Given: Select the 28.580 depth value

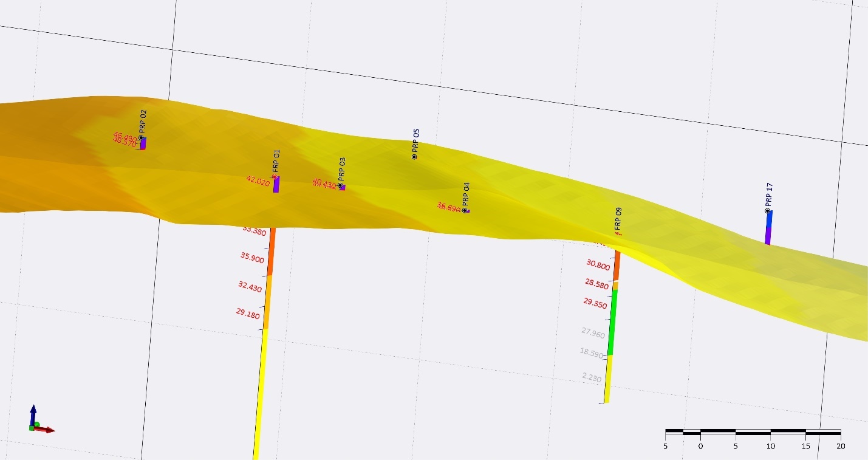Looking at the screenshot, I should [596, 283].
